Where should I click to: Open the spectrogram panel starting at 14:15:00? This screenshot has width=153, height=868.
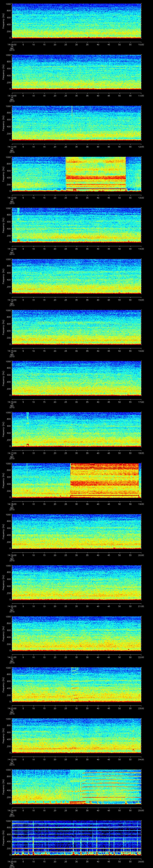coord(76,327)
